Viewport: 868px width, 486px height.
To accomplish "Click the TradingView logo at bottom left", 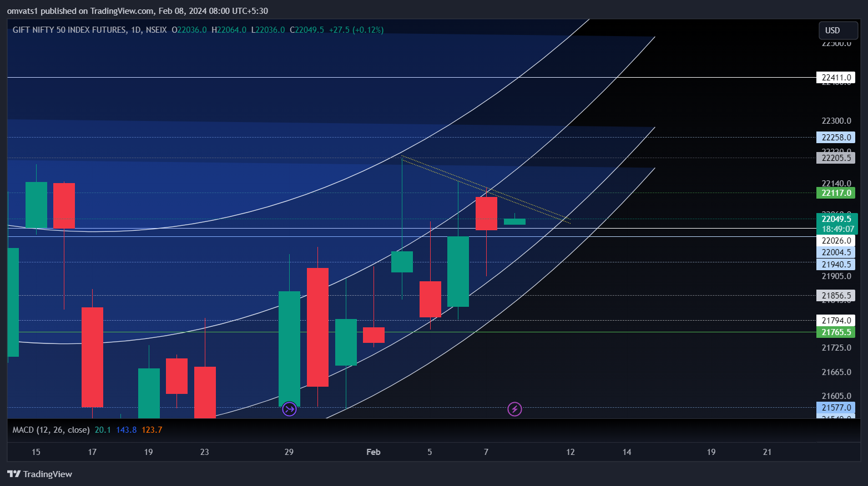I will (x=39, y=474).
